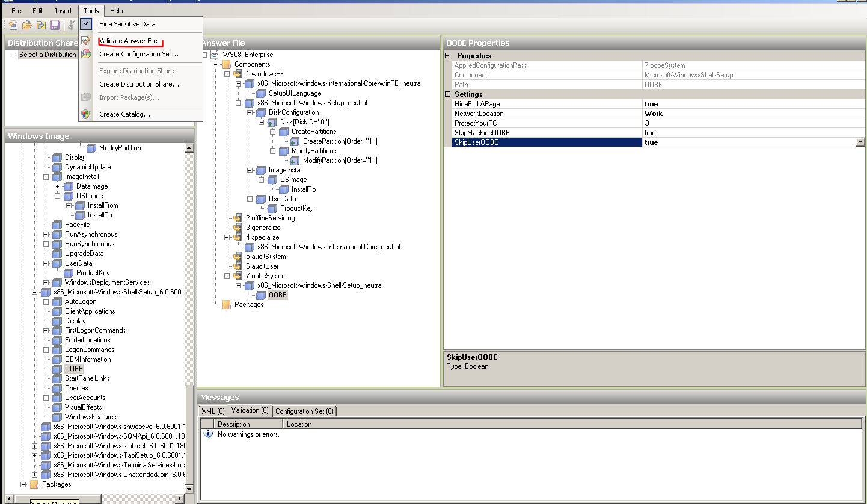Click the 2 offlineServicing pass icon
Viewport: 867px width, 504px height.
[x=237, y=218]
